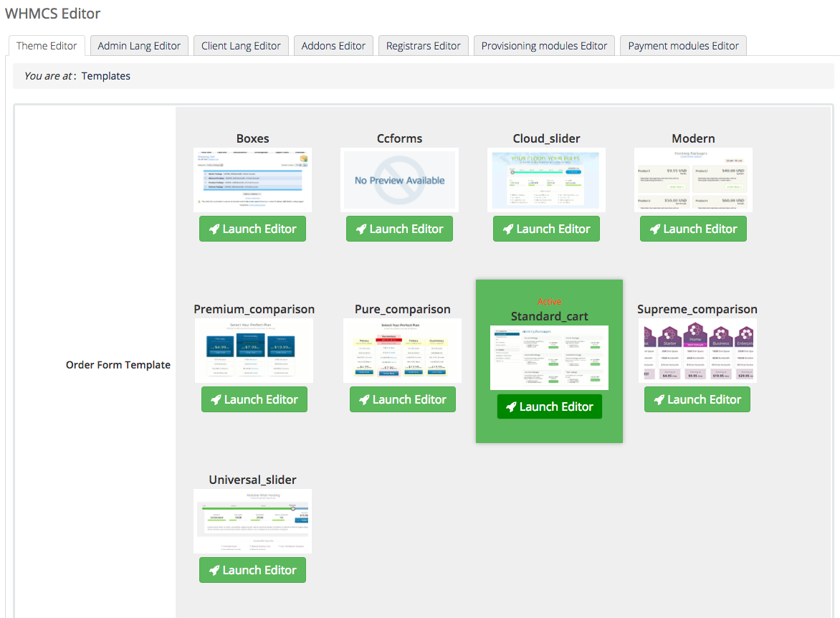The image size is (840, 618).
Task: Launch the editor for Cloud_slider template
Action: pos(546,229)
